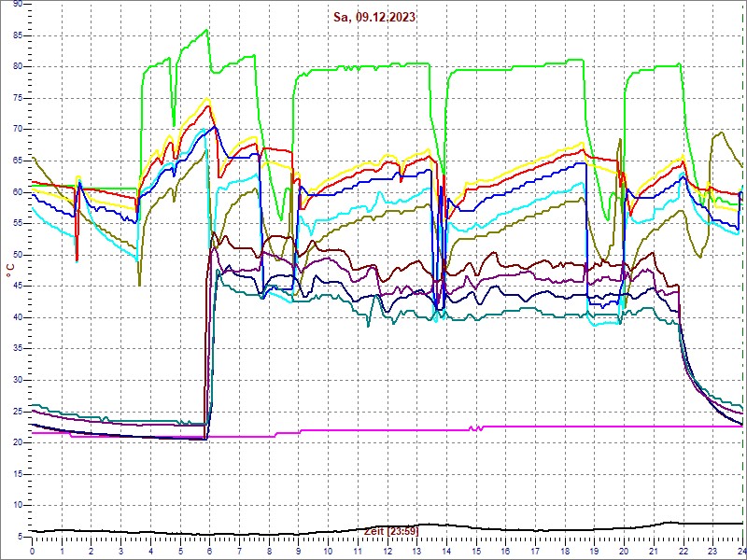Select the 60 value on the temperature axis
The image size is (747, 560).
19,192
